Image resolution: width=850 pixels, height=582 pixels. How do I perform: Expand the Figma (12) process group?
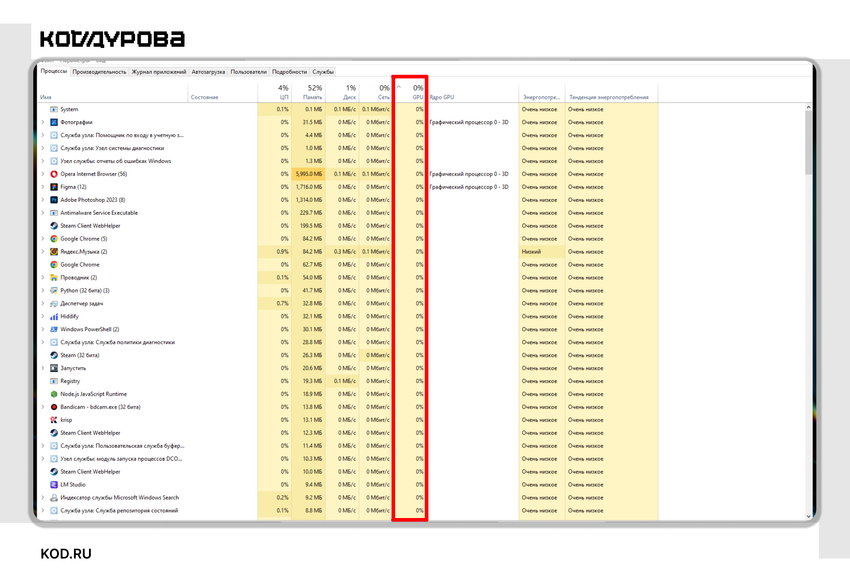[x=43, y=187]
